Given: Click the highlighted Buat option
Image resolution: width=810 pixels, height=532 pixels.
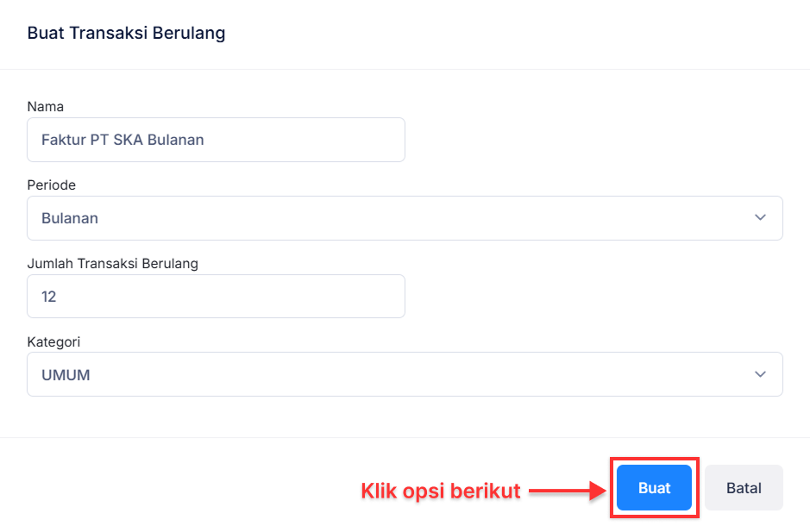Looking at the screenshot, I should [x=653, y=487].
